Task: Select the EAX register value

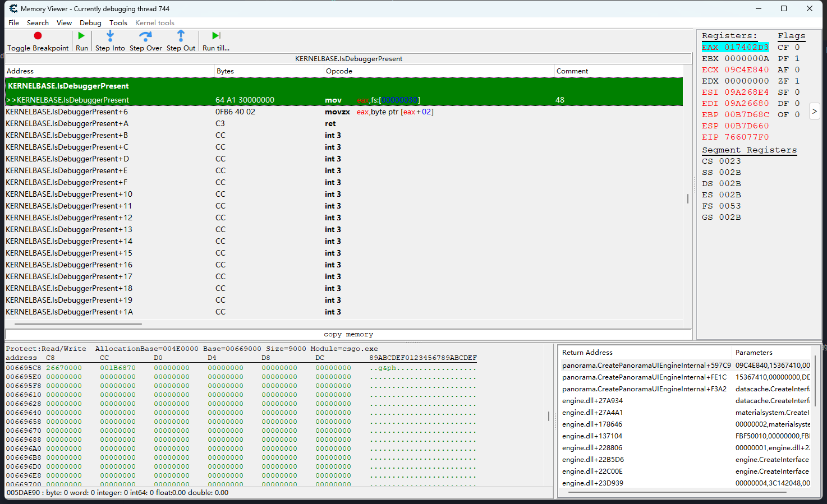Action: [x=746, y=48]
